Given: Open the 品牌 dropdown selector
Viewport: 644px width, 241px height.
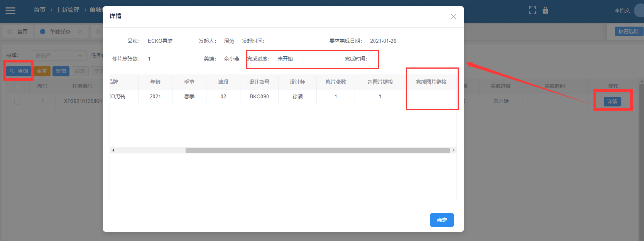Looking at the screenshot, I should [59, 56].
